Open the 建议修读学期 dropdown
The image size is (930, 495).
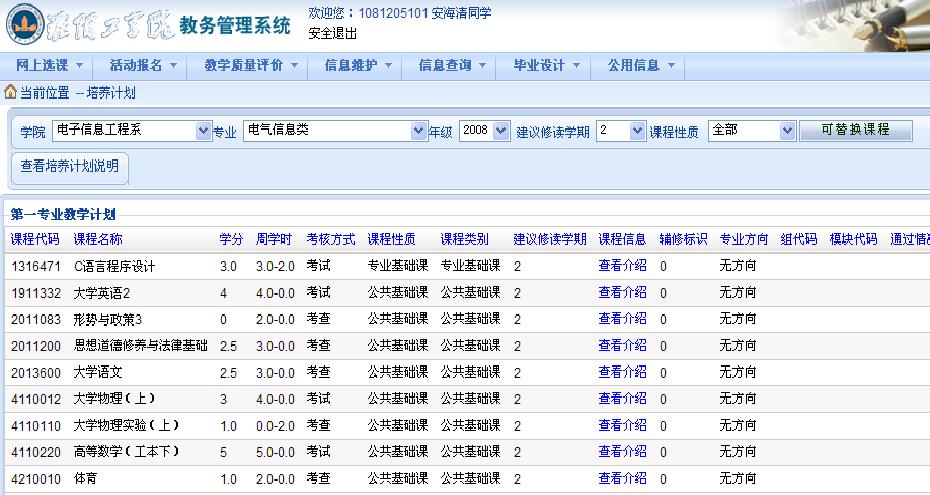(x=621, y=131)
